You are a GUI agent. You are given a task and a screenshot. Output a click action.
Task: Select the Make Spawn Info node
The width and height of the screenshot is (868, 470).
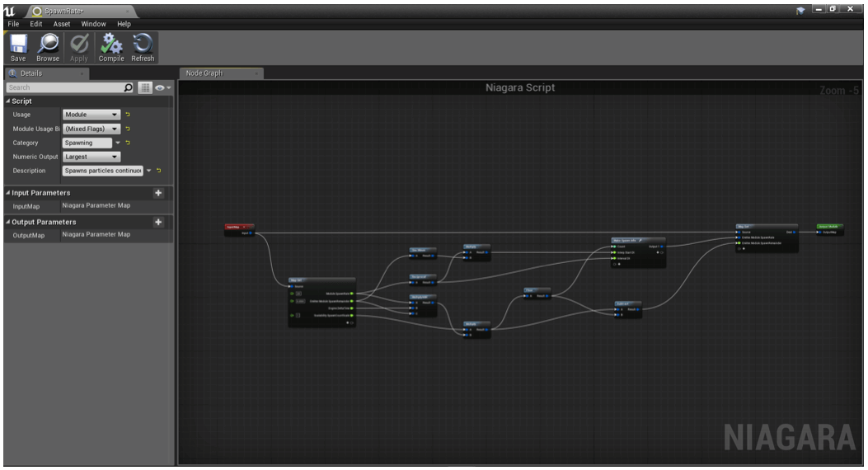(x=637, y=240)
